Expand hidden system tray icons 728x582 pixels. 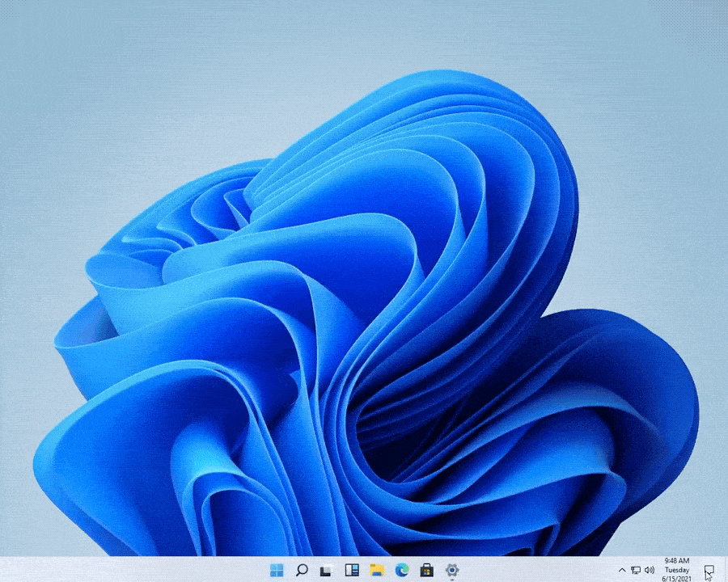[x=622, y=570]
